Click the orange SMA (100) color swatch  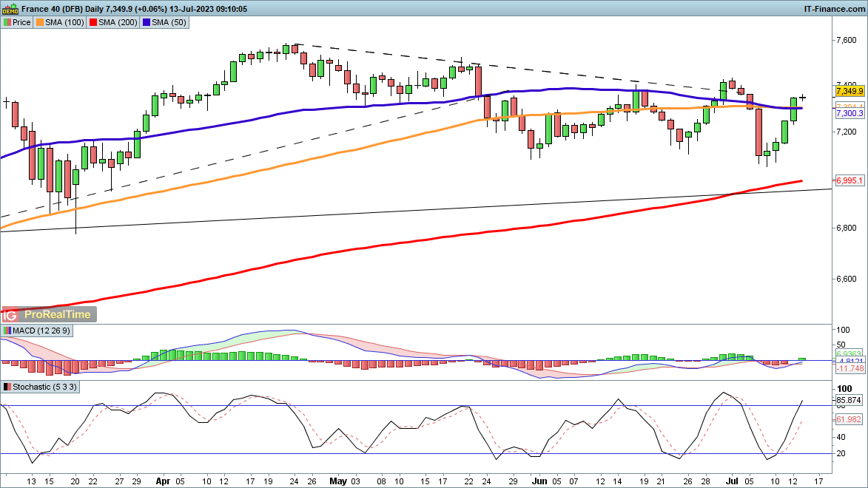coord(40,22)
